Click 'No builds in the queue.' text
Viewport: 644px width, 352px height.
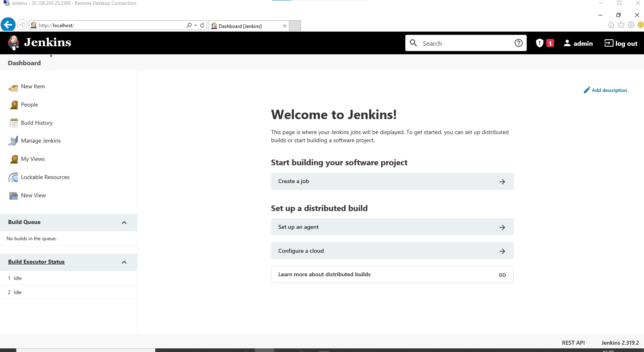32,239
